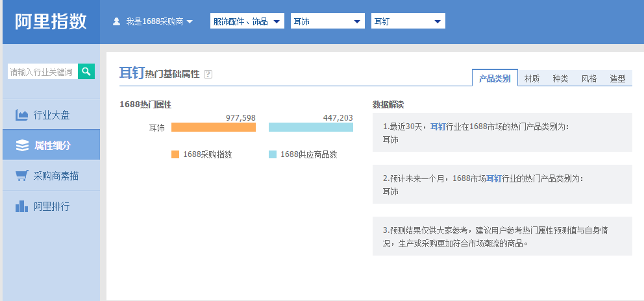Click the industry keyword search input field

42,71
